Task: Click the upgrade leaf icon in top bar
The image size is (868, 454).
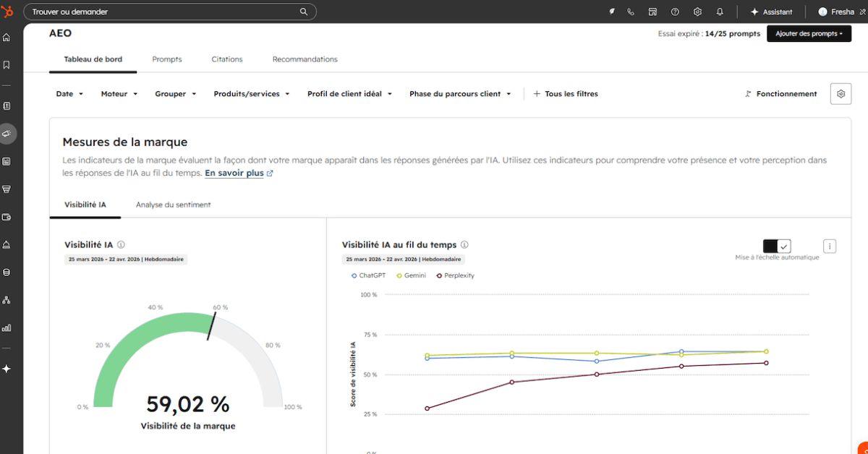Action: 611,12
